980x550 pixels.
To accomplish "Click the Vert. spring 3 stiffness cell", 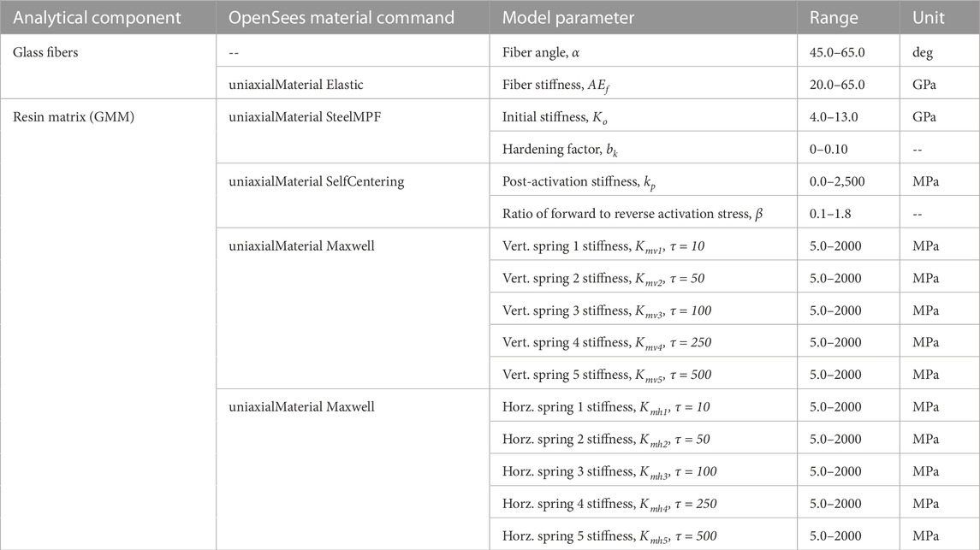I will click(643, 309).
